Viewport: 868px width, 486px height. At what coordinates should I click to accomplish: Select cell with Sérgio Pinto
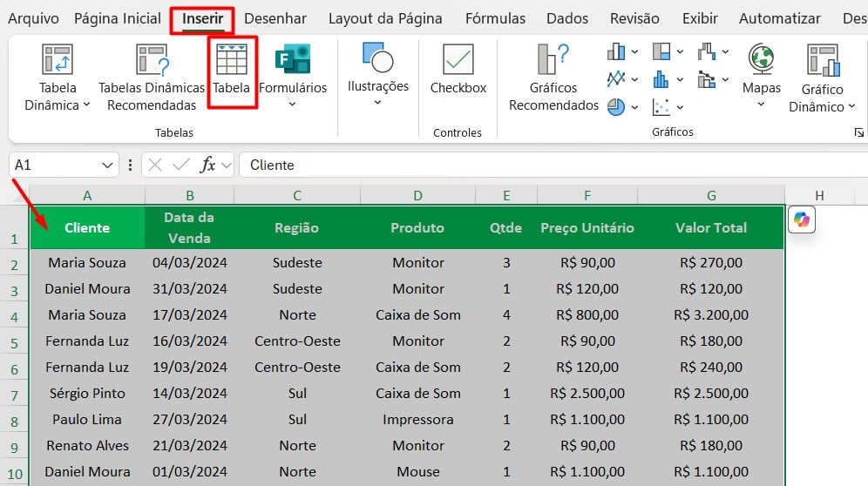[x=87, y=393]
